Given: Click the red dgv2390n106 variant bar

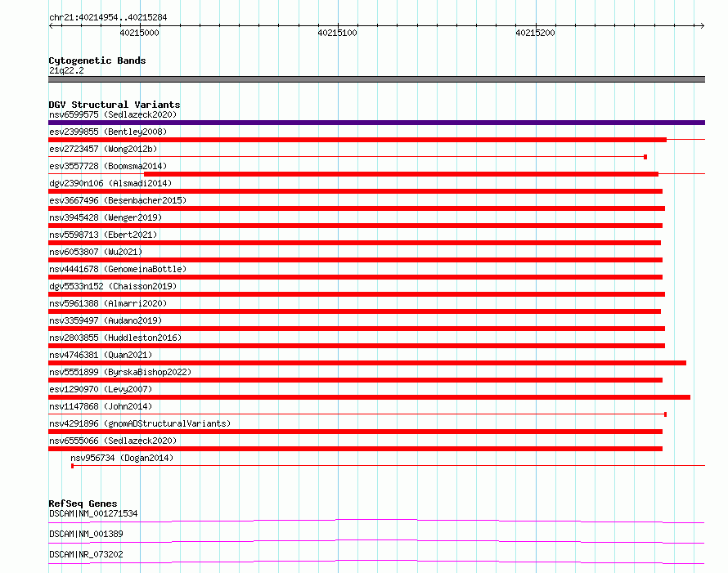Looking at the screenshot, I should coord(355,191).
